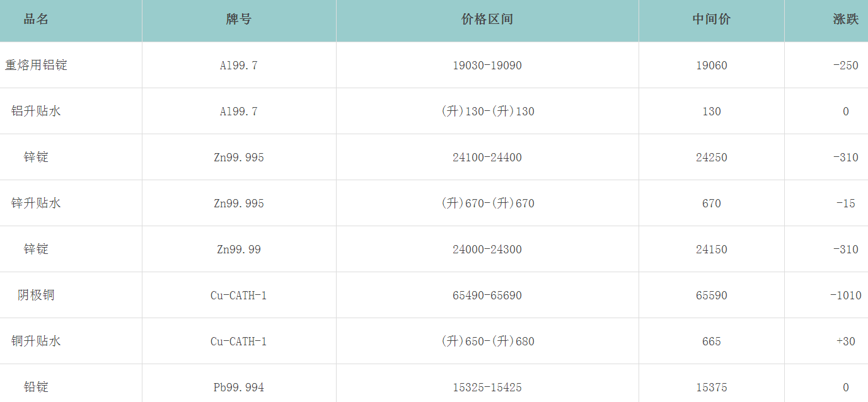Screen dimensions: 868x402
Task: Click the 价格区间 column header
Action: 487,20
